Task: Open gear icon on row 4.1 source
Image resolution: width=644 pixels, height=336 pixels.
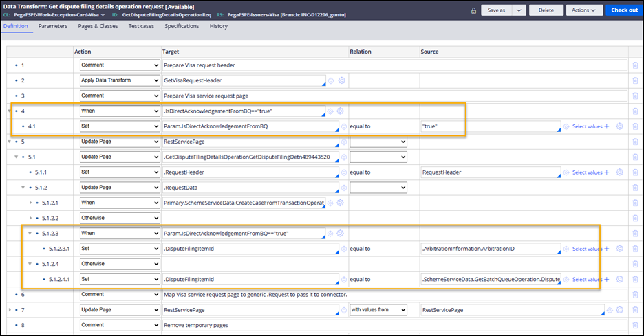Action: 620,126
